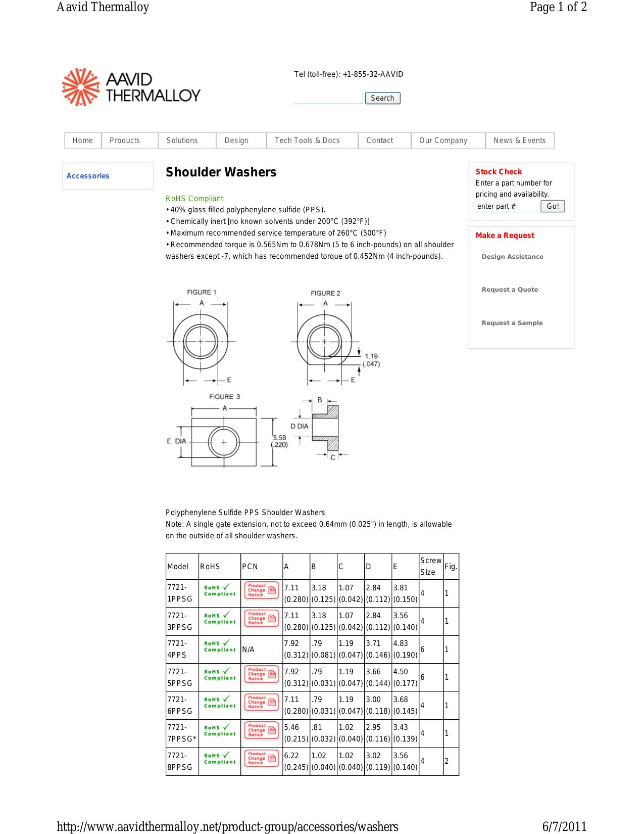The image size is (644, 834).
Task: Open Product Change Notice for 7721-8PPSG
Action: tap(262, 758)
